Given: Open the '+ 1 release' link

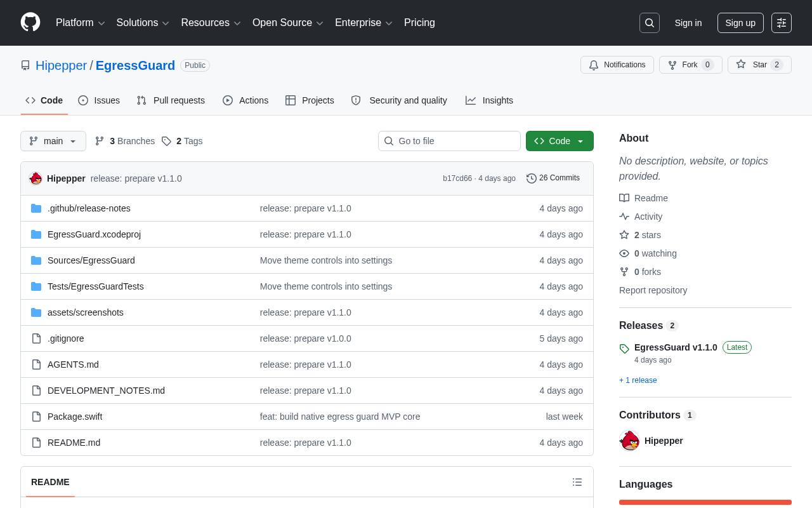Looking at the screenshot, I should 638,380.
